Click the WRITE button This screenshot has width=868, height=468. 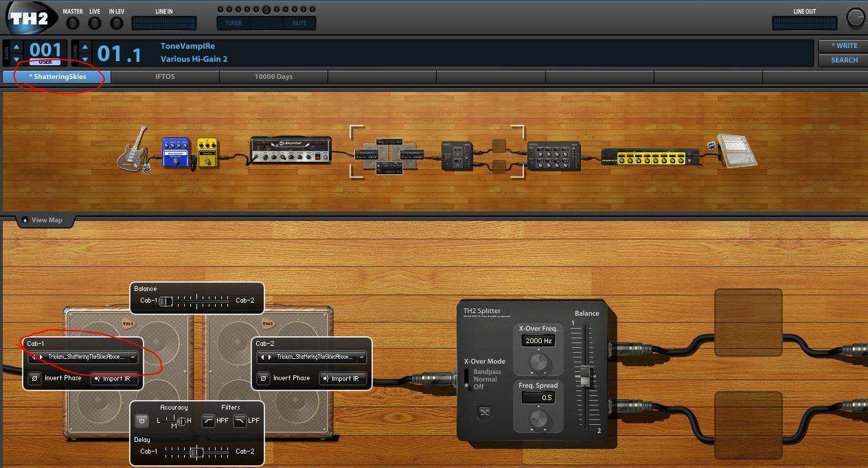click(x=843, y=46)
